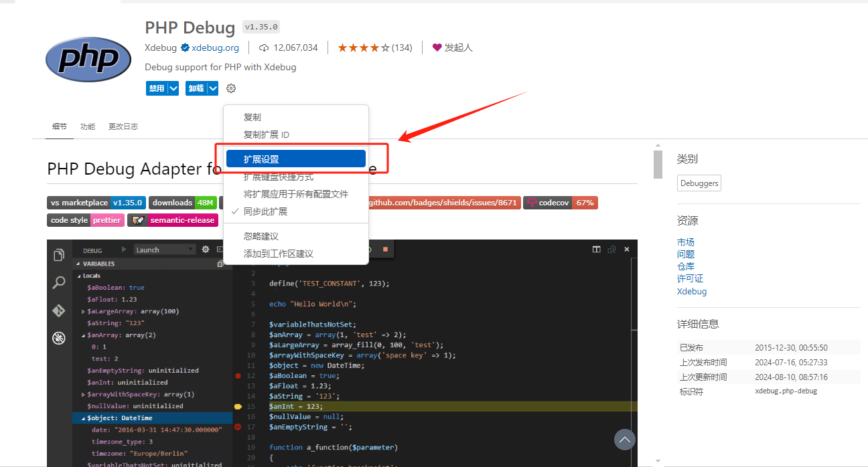
Task: Click the debug configuration gear in preview image
Action: (x=206, y=250)
